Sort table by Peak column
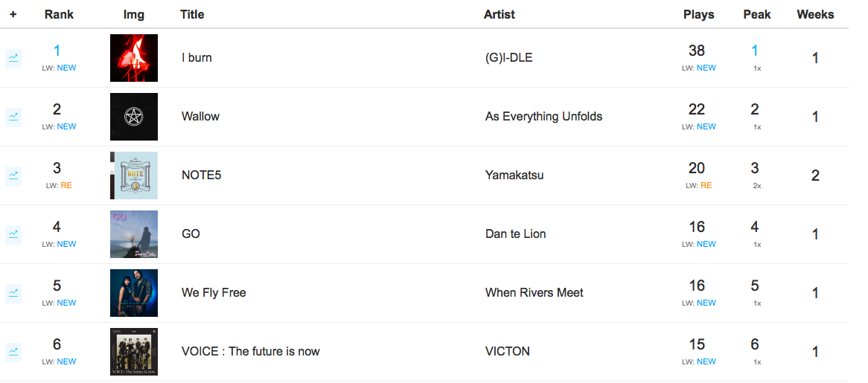 (x=757, y=14)
